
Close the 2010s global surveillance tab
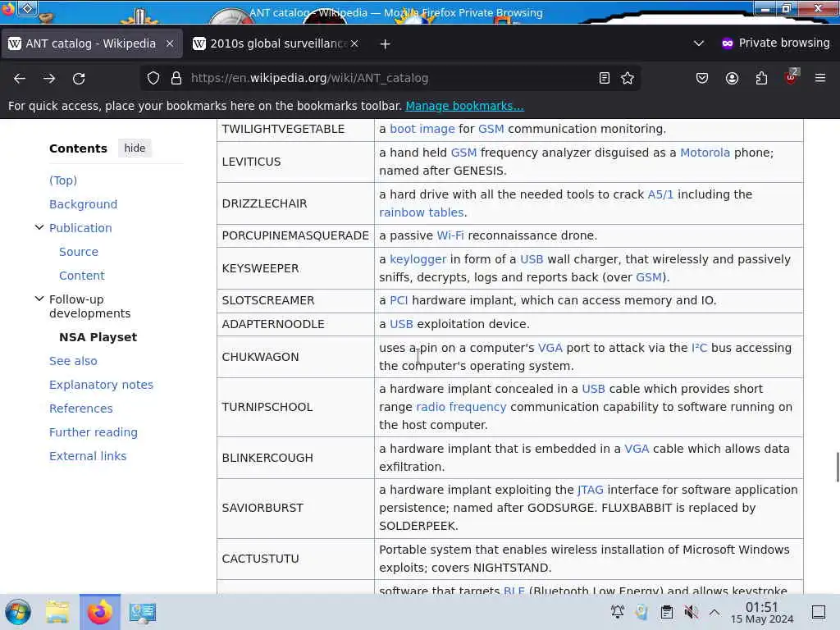[x=354, y=43]
